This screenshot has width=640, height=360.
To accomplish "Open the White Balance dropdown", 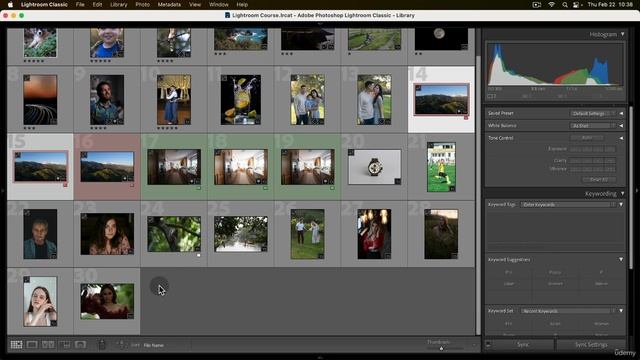I will pos(592,126).
